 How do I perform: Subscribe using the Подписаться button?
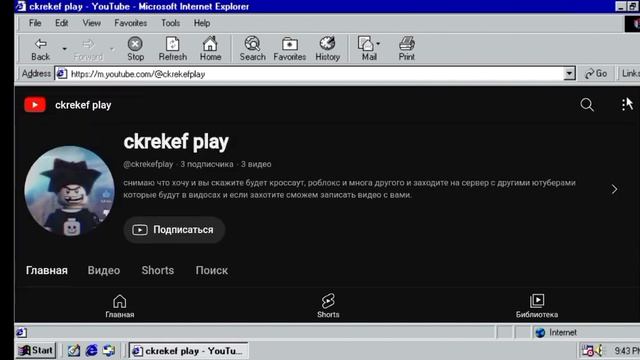tap(174, 230)
